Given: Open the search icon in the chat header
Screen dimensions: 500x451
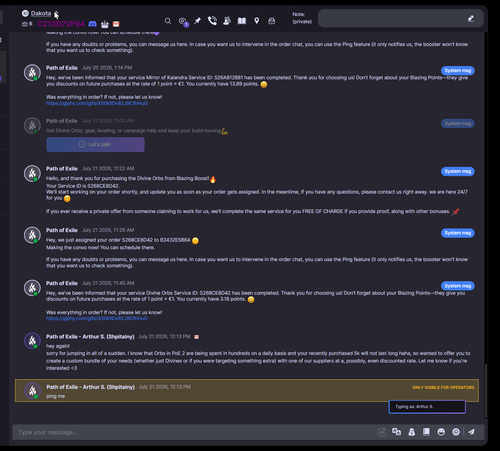Looking at the screenshot, I should pyautogui.click(x=168, y=21).
